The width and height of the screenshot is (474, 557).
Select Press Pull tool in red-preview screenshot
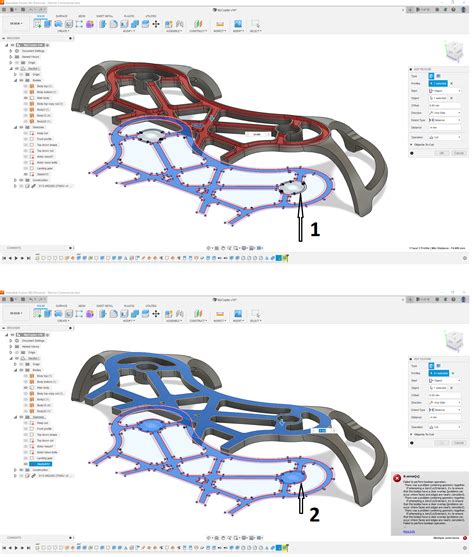pyautogui.click(x=103, y=24)
